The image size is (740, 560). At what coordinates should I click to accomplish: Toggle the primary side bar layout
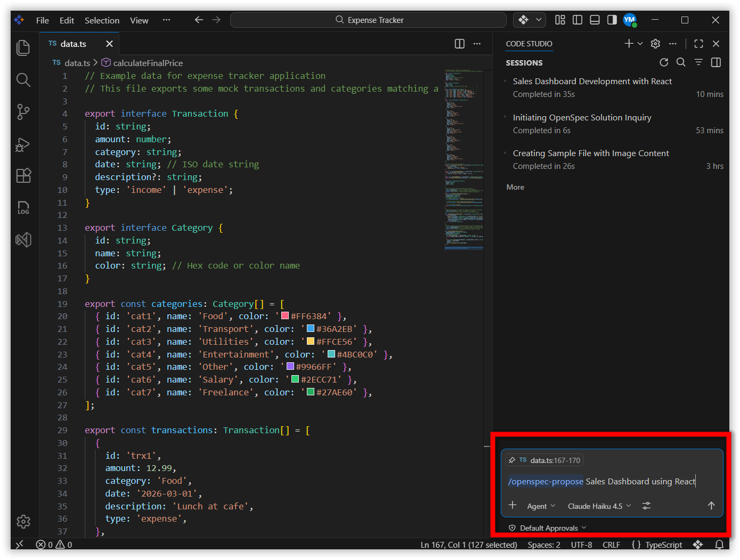coord(578,20)
